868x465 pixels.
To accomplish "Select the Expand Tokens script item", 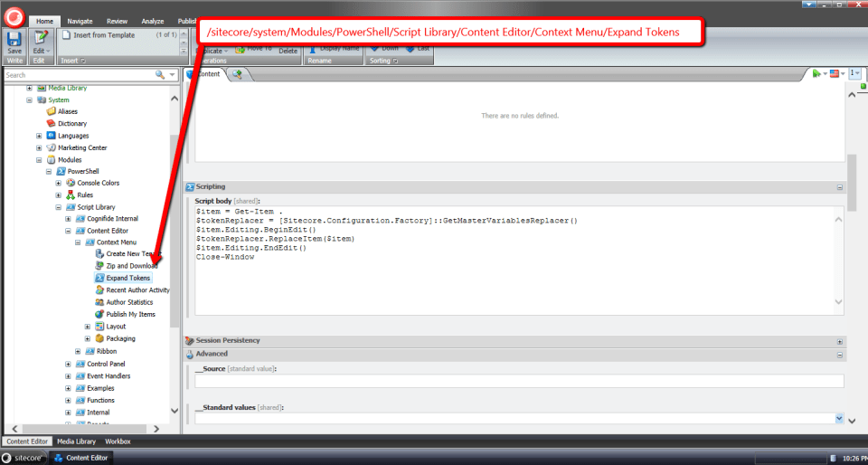I will point(127,278).
